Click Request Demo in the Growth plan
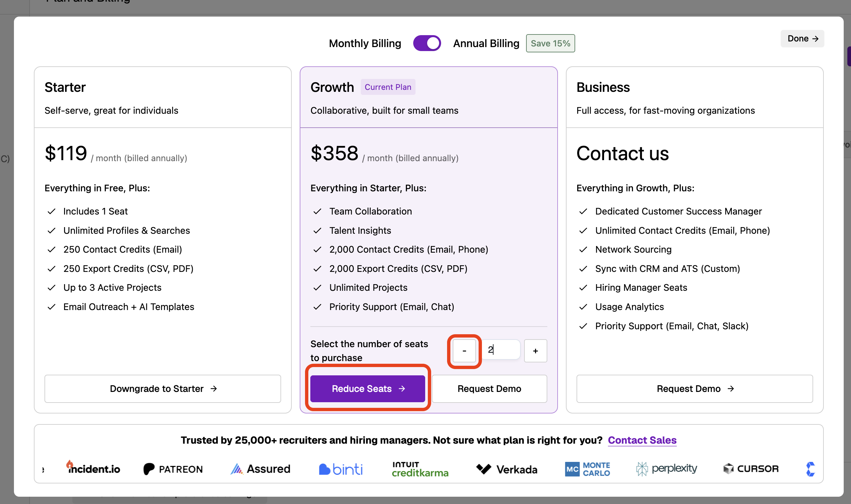Image resolution: width=851 pixels, height=504 pixels. pos(489,389)
